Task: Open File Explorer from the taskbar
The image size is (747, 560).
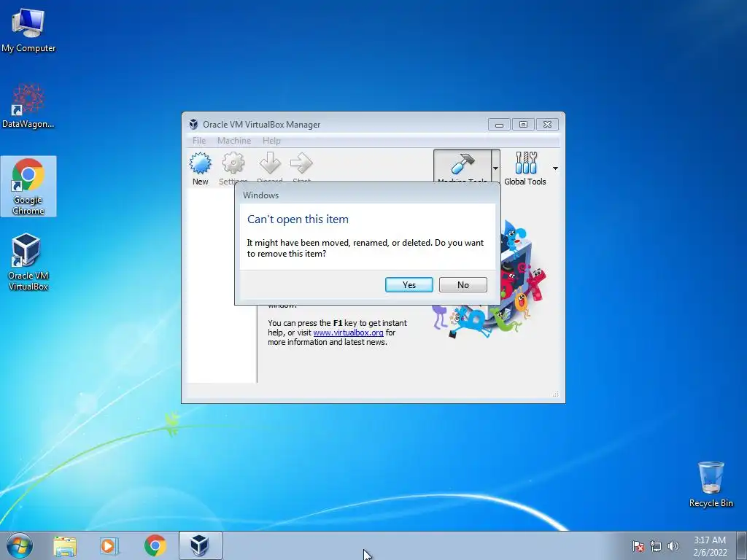Action: coord(65,545)
